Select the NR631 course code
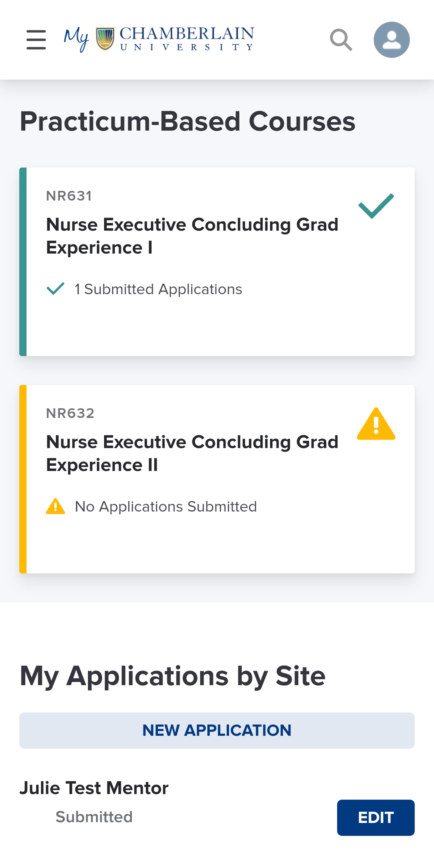Viewport: 434px width, 868px height. click(x=69, y=196)
